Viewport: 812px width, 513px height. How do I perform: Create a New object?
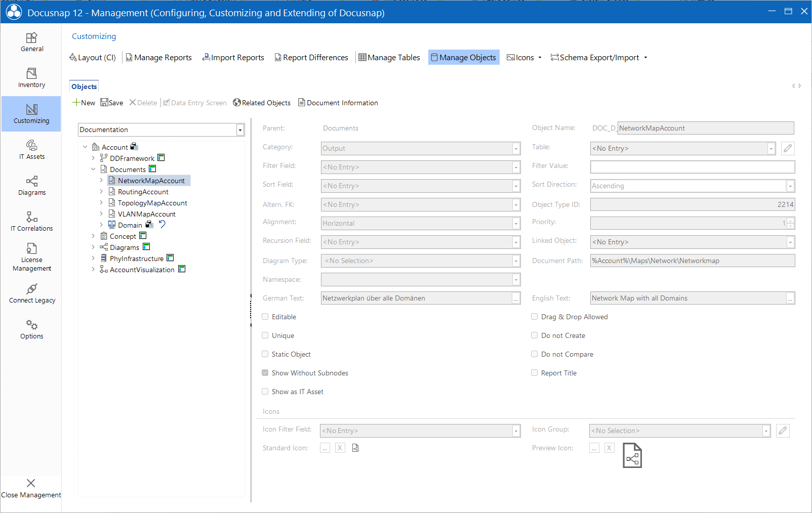[x=84, y=103]
